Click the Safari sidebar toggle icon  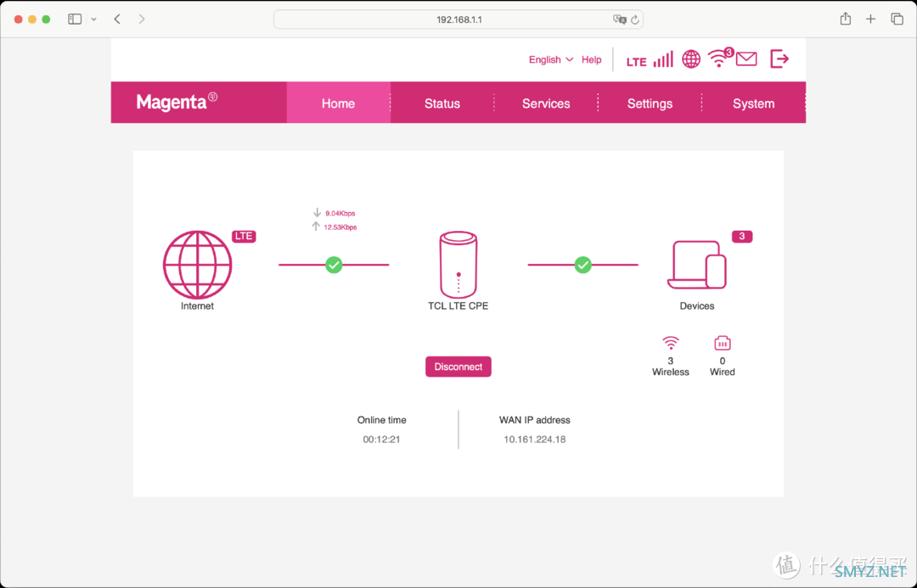[x=75, y=20]
